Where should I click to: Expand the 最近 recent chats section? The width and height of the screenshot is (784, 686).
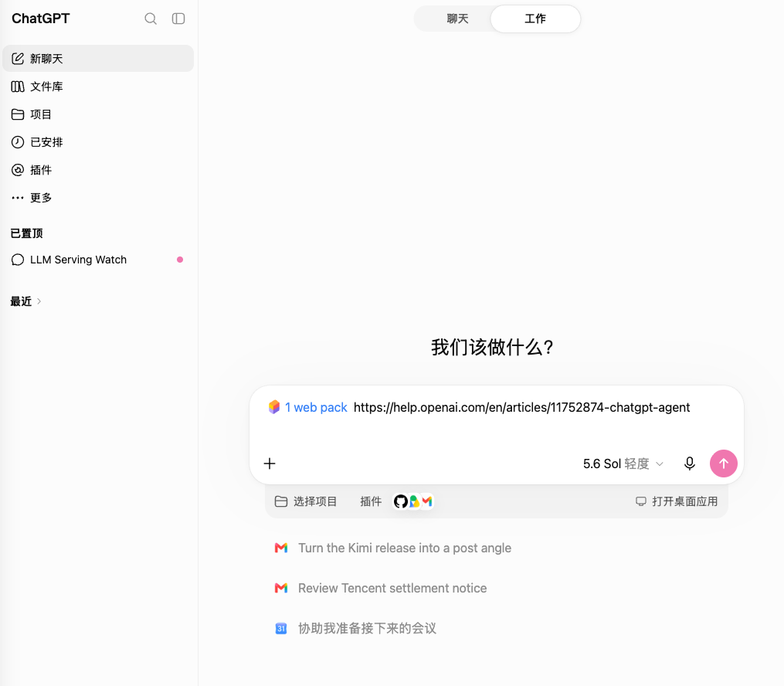click(x=26, y=301)
